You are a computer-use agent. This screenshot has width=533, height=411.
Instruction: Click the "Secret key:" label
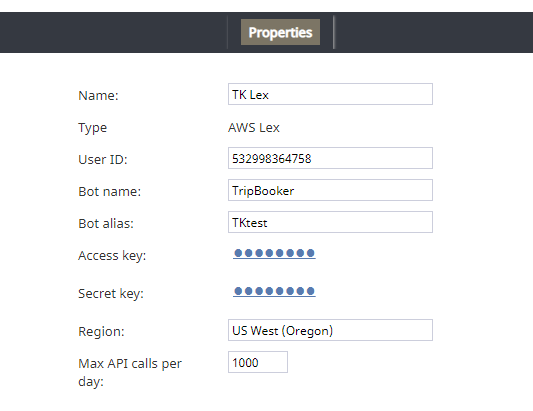(111, 294)
